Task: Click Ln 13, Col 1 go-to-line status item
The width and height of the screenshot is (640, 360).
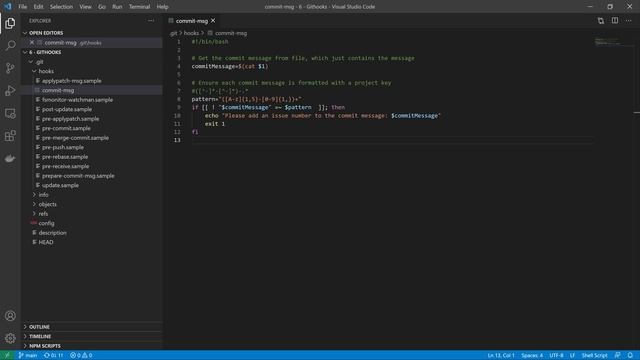Action: tap(501, 355)
